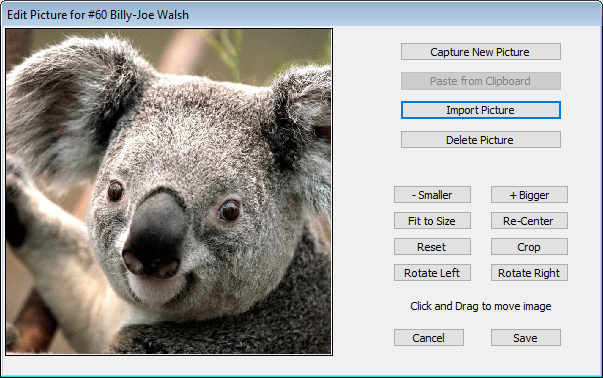The height and width of the screenshot is (378, 603).
Task: Open the Import Picture dialog
Action: coord(481,110)
